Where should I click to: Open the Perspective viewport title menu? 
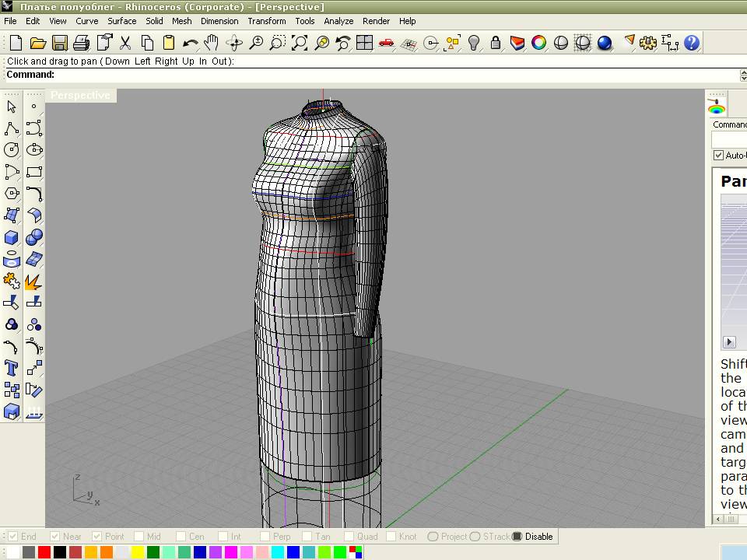click(x=80, y=96)
